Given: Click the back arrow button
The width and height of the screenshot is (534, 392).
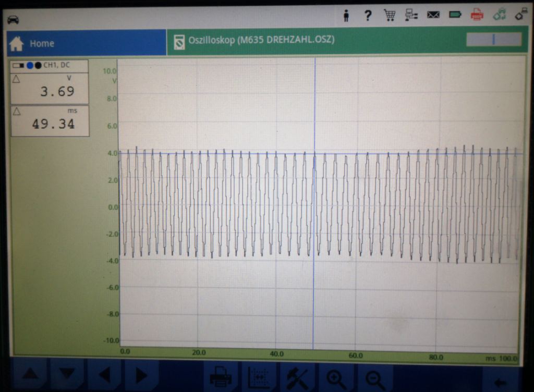Looking at the screenshot, I should click(x=500, y=382).
